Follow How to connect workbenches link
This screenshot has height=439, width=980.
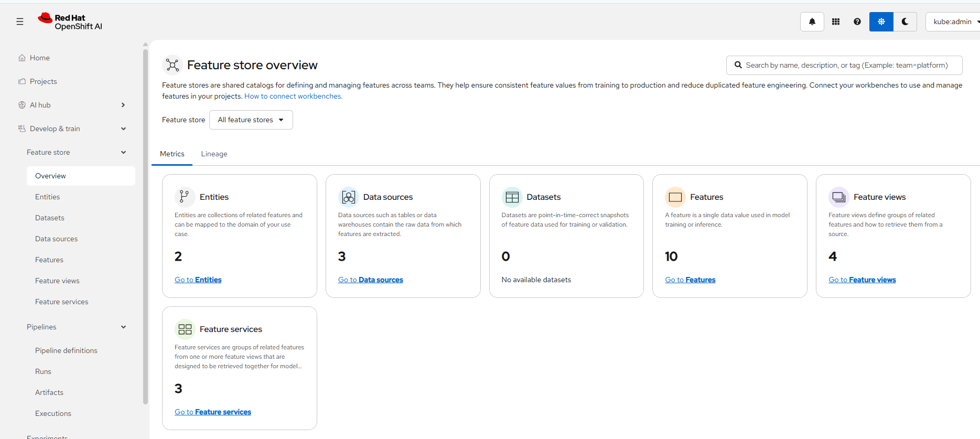click(293, 96)
